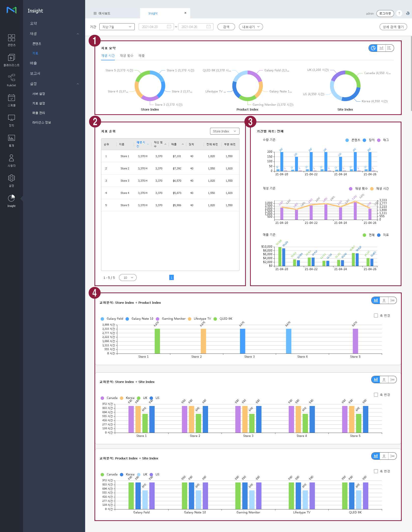Open the 통계 sidebar icon

(11, 141)
